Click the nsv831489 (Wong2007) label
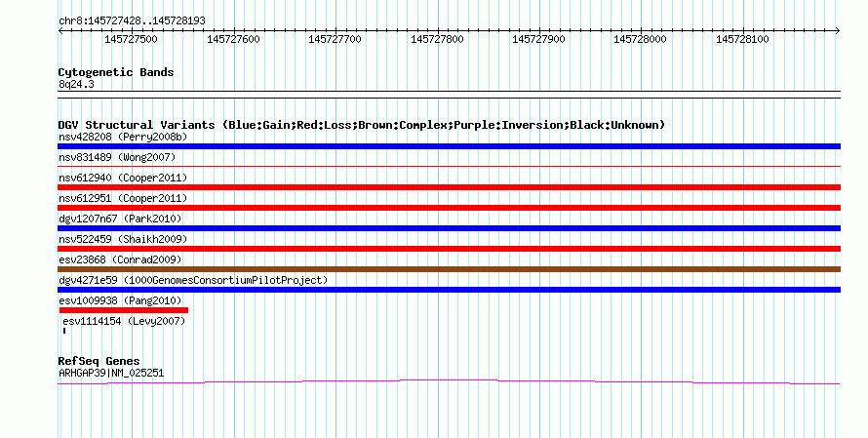The image size is (868, 438). click(x=117, y=157)
